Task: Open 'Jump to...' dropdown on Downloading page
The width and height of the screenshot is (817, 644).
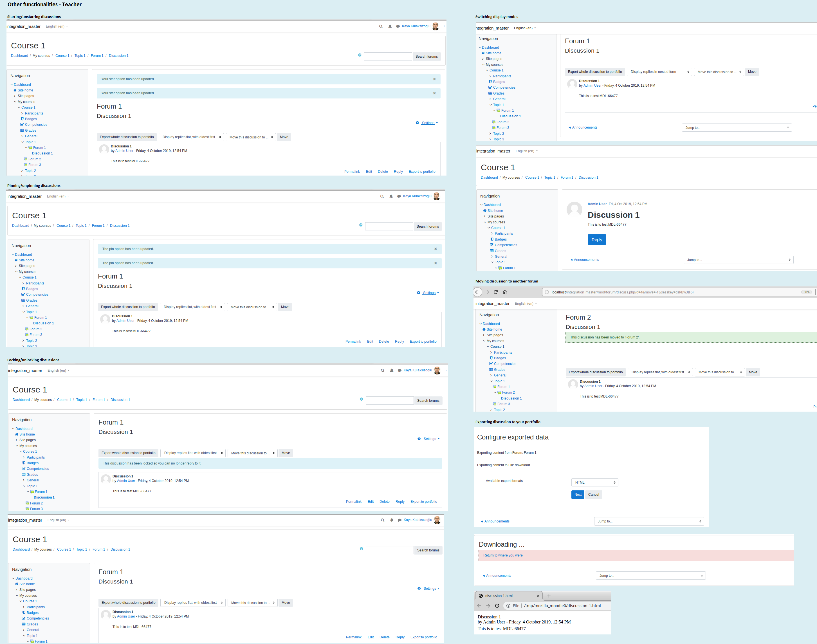Action: pyautogui.click(x=651, y=575)
